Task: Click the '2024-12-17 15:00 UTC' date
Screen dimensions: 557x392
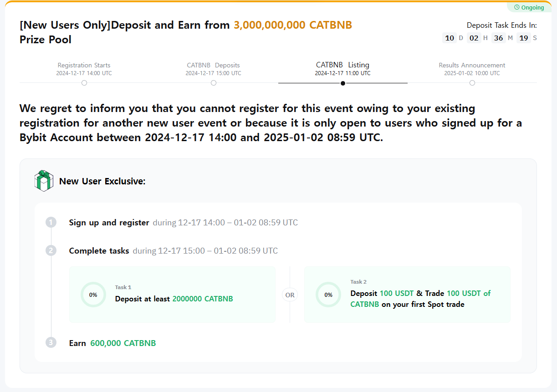Action: click(x=213, y=73)
